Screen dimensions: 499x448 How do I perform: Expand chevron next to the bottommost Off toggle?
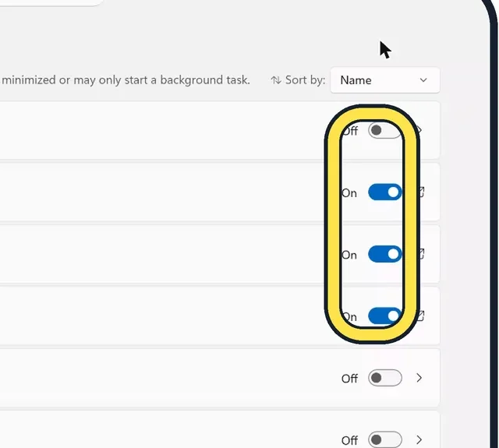419,439
